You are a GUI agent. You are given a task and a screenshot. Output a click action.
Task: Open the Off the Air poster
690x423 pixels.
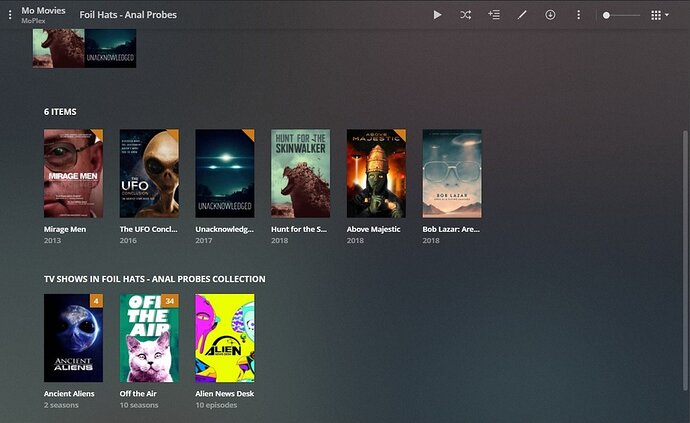tap(149, 338)
